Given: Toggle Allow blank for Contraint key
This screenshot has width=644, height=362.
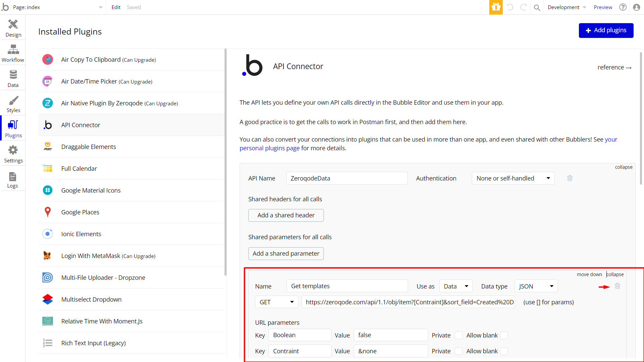Looking at the screenshot, I should (504, 351).
